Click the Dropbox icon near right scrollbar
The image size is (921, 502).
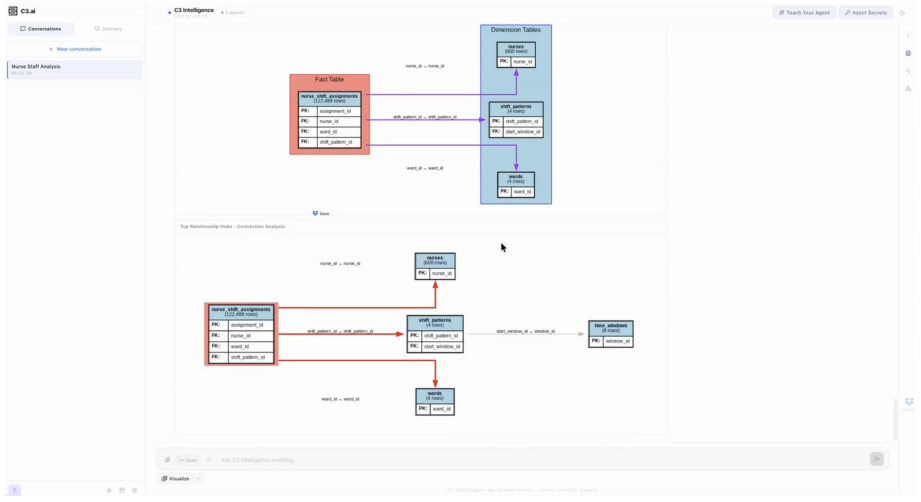(909, 402)
